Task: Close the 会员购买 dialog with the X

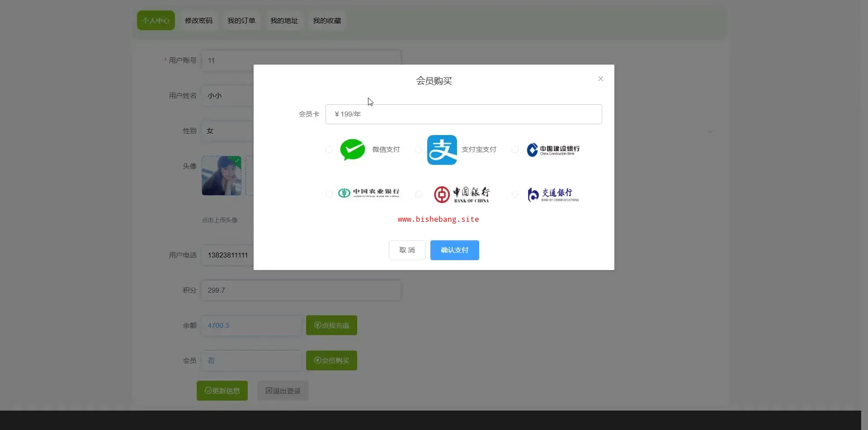Action: pyautogui.click(x=600, y=79)
